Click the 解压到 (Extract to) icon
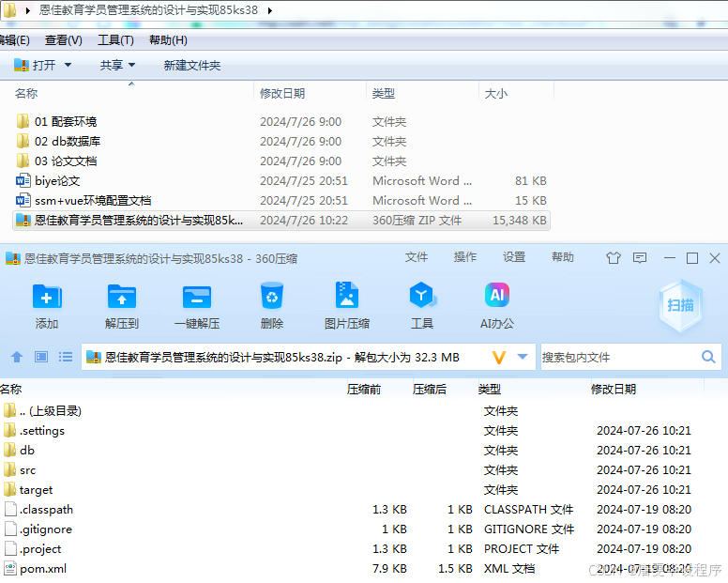The image size is (728, 583). point(122,297)
